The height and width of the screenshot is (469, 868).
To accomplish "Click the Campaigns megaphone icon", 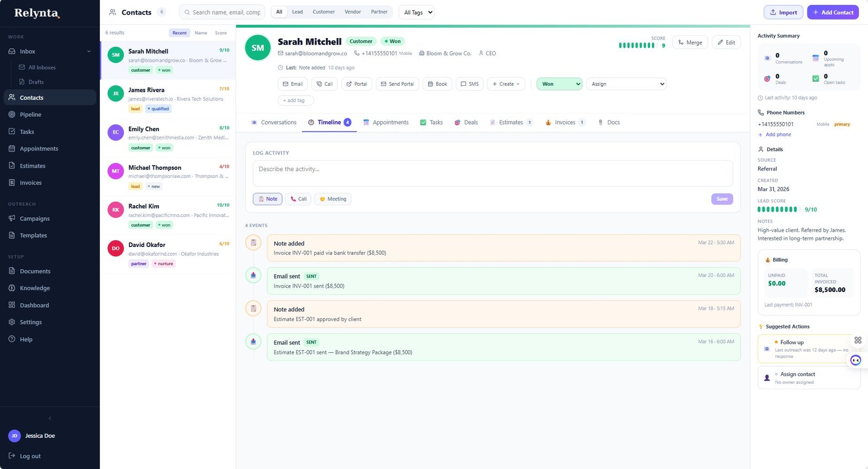I will tap(12, 218).
